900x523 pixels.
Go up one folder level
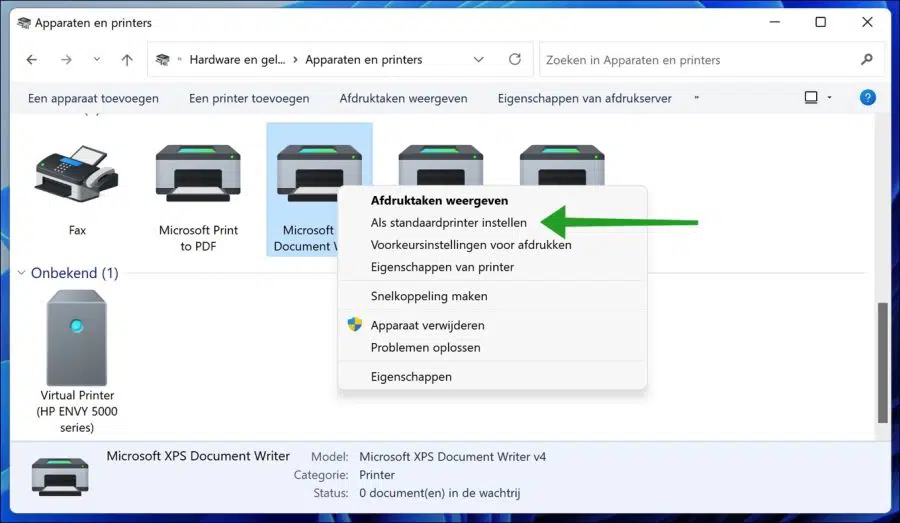click(127, 60)
